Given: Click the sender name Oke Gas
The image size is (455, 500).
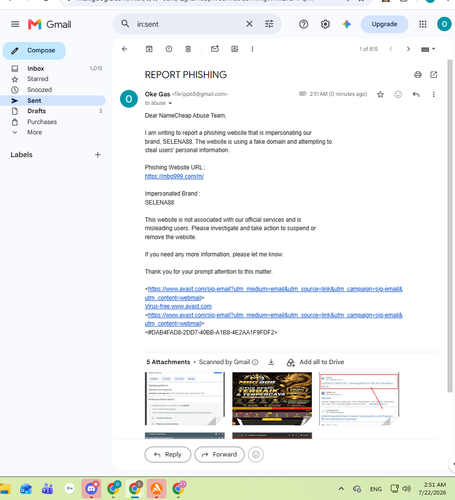Looking at the screenshot, I should point(157,94).
